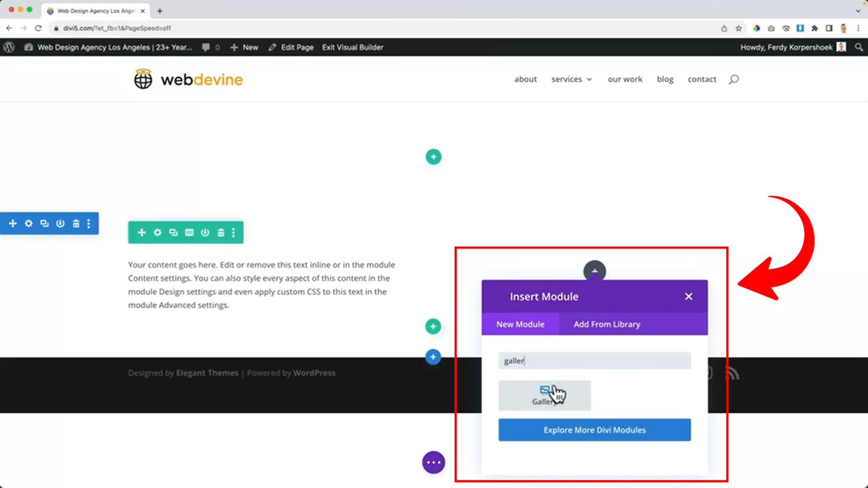Insert the Gallery module

click(544, 395)
